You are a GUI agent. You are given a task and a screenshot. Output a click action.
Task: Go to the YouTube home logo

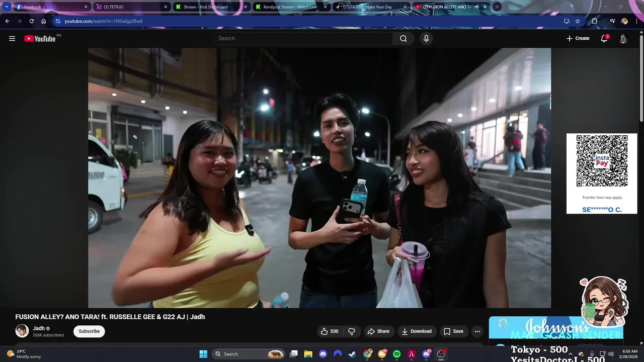[40, 38]
